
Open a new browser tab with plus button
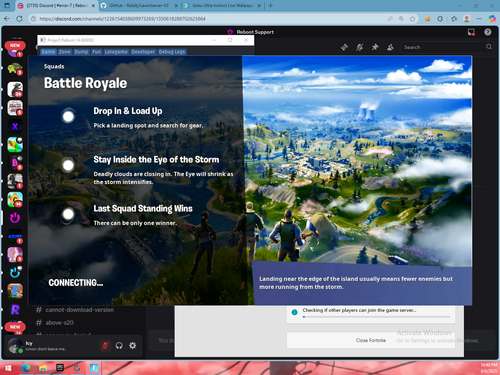point(270,5)
